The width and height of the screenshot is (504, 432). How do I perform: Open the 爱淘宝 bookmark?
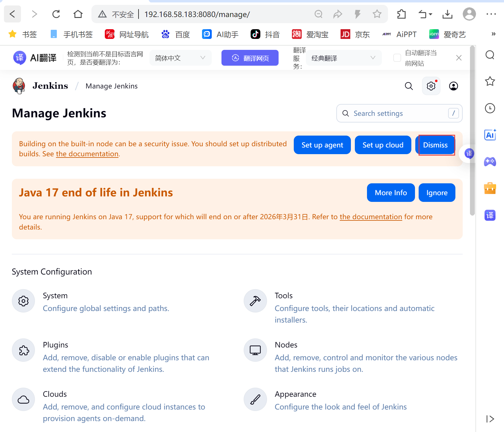[310, 34]
